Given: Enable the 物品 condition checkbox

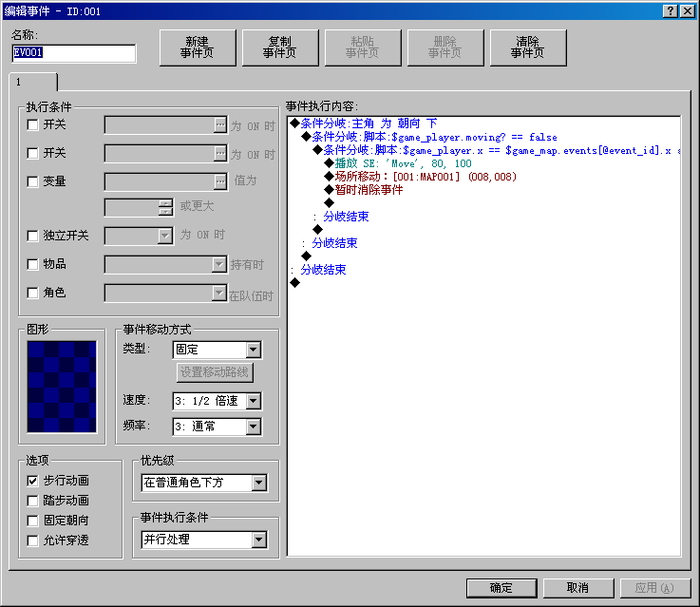Looking at the screenshot, I should pos(32,264).
